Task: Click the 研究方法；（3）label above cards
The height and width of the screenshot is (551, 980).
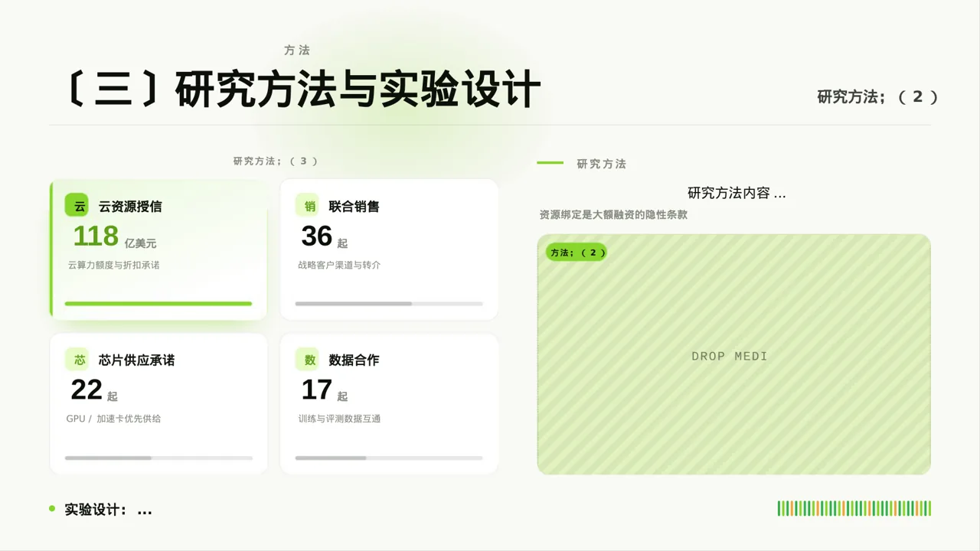Action: (276, 161)
